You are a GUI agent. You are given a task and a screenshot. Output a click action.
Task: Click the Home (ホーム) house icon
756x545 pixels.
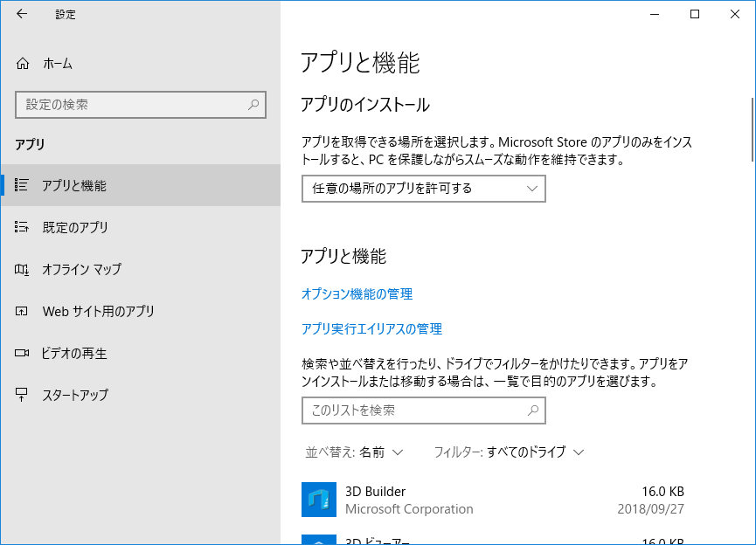(23, 63)
